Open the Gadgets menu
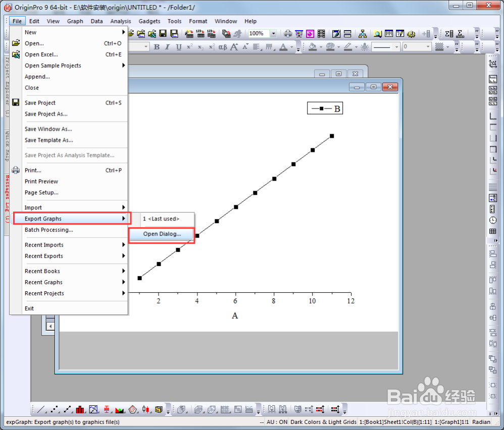The width and height of the screenshot is (504, 430). click(x=149, y=21)
